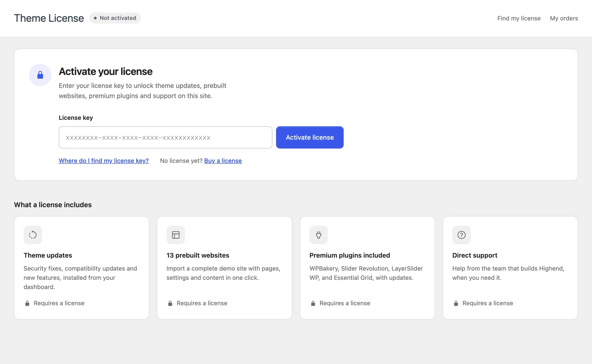Focus the License key input field
The height and width of the screenshot is (364, 592).
coord(166,137)
